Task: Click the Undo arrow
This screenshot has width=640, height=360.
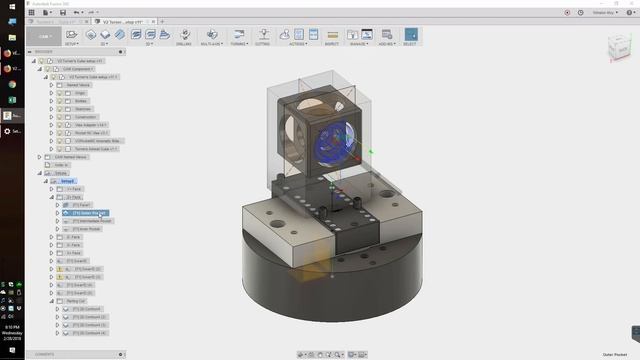Action: pyautogui.click(x=76, y=13)
